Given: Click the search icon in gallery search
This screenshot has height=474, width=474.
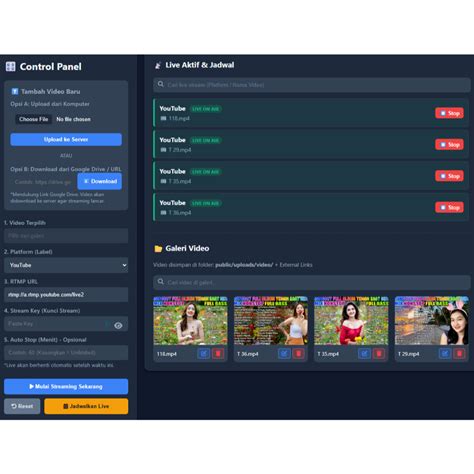Looking at the screenshot, I should pyautogui.click(x=161, y=282).
